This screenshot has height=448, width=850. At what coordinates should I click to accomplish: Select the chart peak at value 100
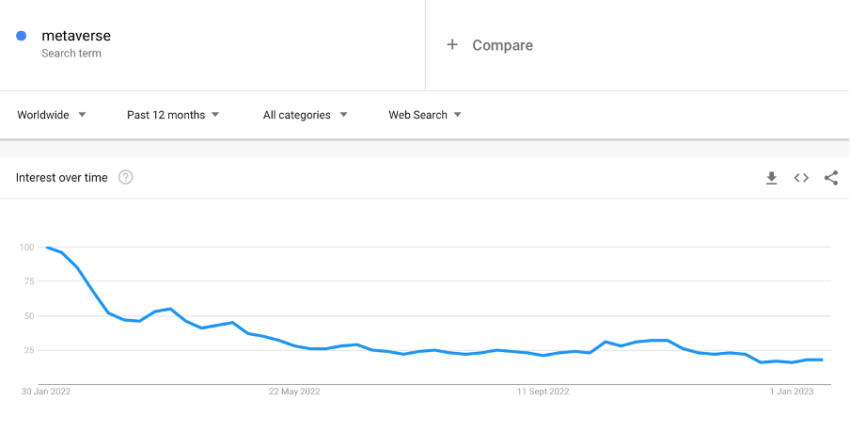(x=48, y=247)
